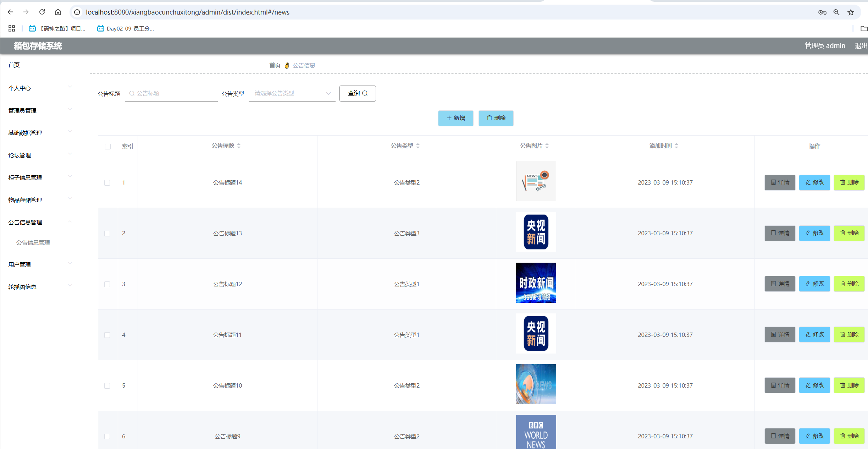Check the row 1 公告标题14 checkbox
Screen dimensions: 868x449
tap(107, 183)
